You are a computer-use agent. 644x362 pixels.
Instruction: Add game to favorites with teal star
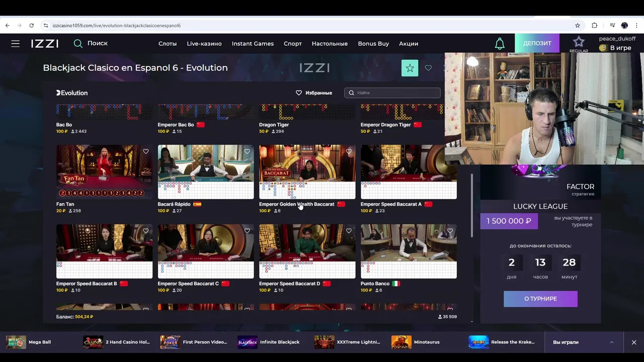tap(410, 68)
